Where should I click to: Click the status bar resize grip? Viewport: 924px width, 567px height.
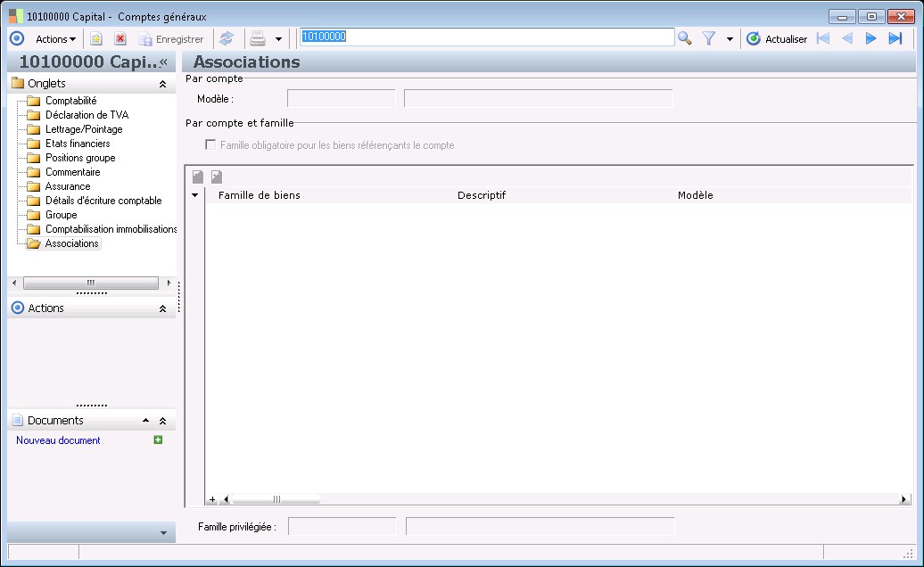(x=908, y=554)
